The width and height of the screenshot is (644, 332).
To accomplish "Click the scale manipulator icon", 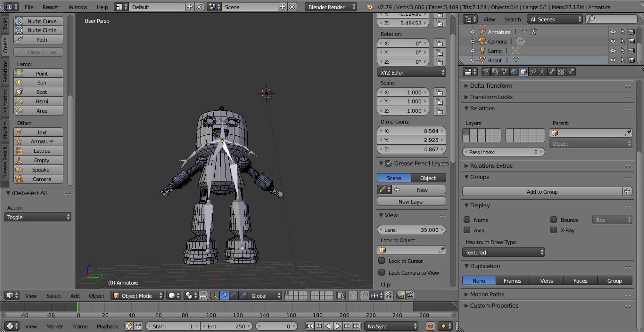I will tap(243, 295).
